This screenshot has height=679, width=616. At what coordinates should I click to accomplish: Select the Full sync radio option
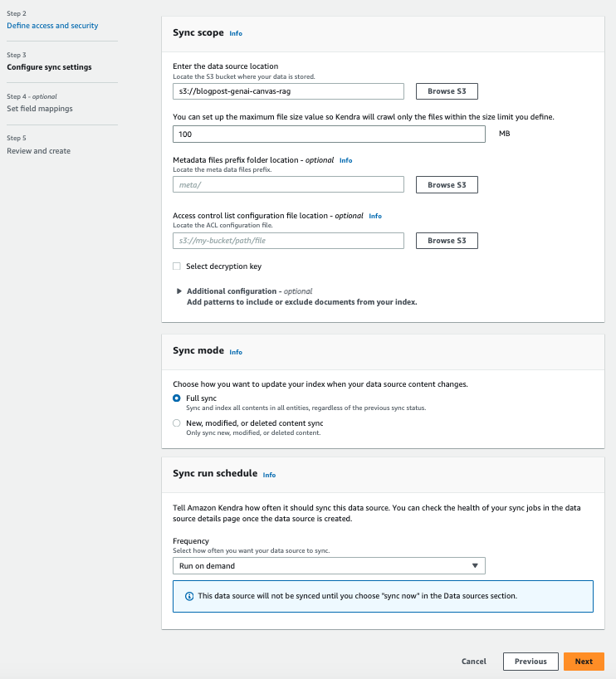tap(177, 398)
